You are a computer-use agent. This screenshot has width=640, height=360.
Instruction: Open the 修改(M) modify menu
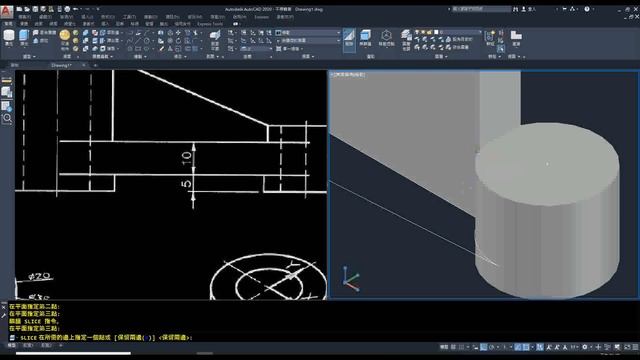195,17
